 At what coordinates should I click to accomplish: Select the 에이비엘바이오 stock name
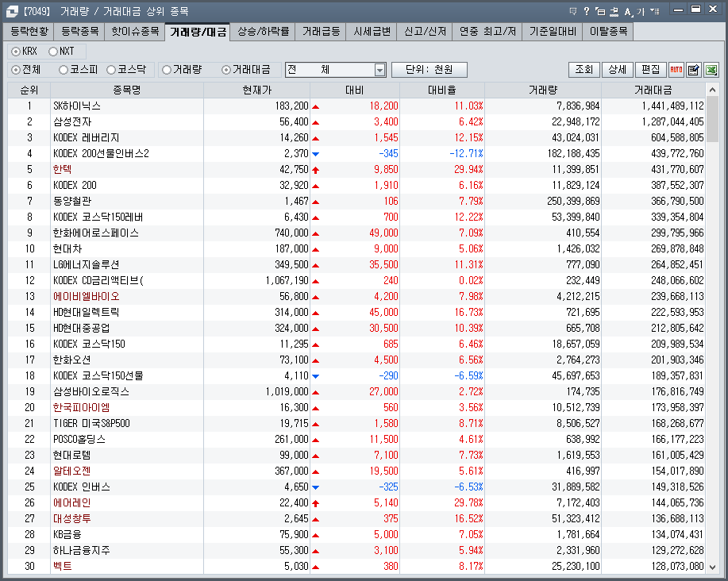87,297
